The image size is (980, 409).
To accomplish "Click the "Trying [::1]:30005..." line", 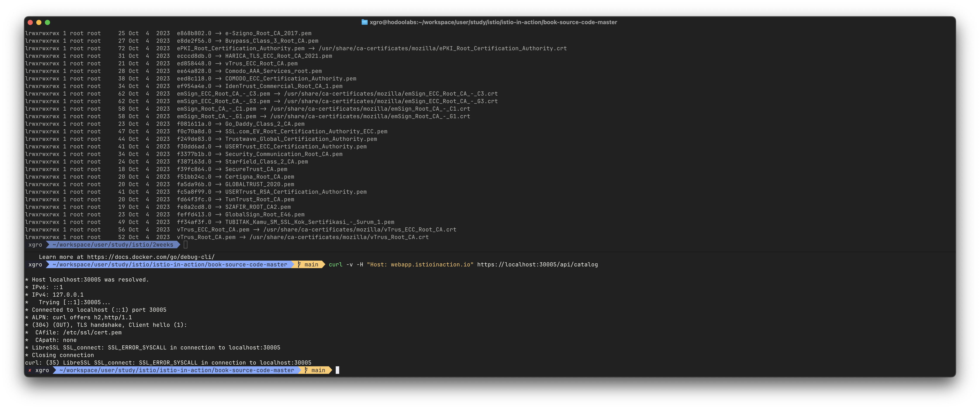I will click(68, 302).
